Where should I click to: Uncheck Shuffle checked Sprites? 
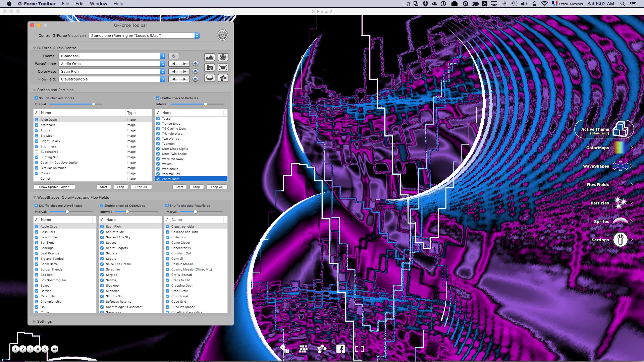[36, 98]
